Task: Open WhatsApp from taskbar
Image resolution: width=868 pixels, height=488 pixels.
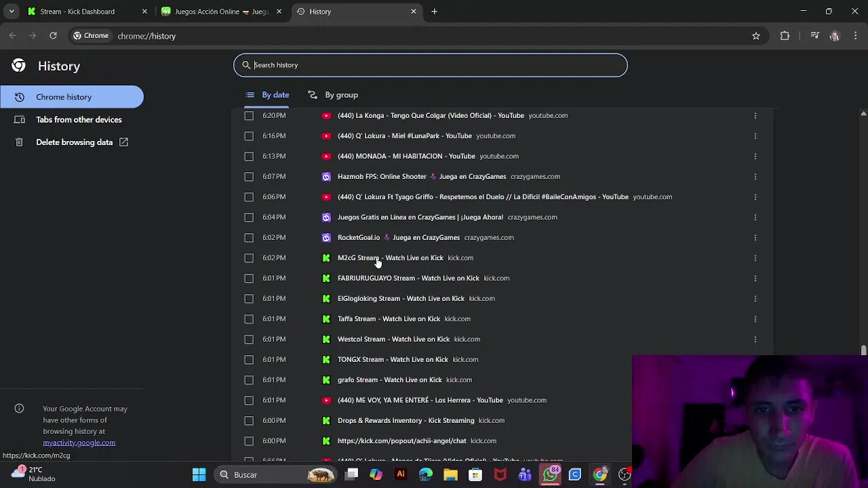Action: point(551,474)
